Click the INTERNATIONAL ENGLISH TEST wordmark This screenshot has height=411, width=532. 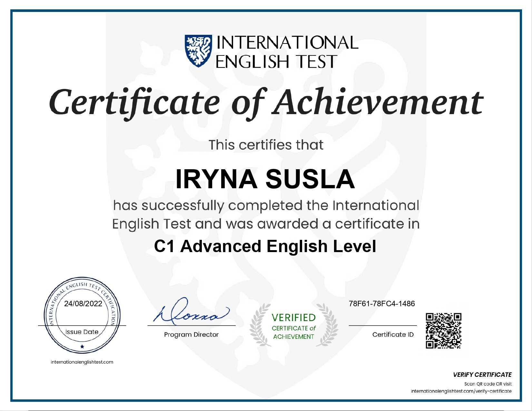[287, 52]
